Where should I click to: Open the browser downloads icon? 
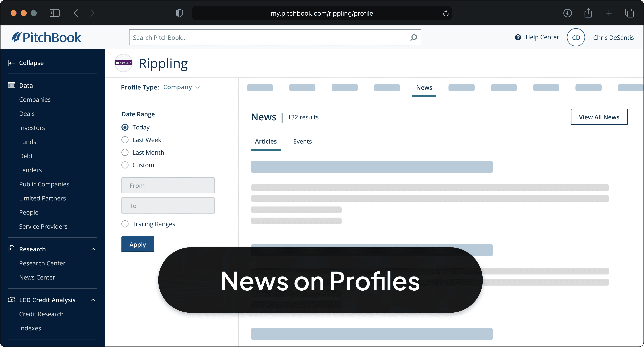coord(568,13)
